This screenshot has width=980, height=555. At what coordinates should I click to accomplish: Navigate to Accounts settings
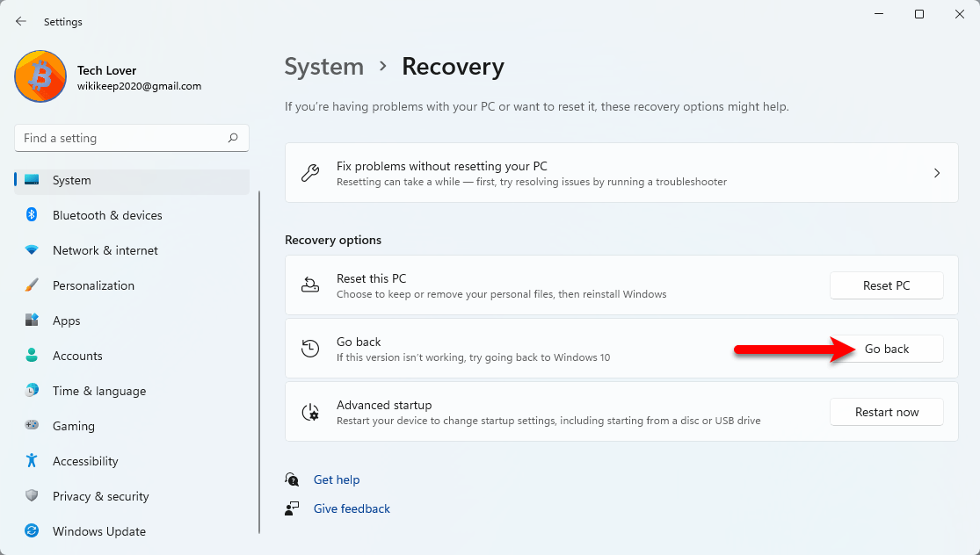click(x=132, y=356)
